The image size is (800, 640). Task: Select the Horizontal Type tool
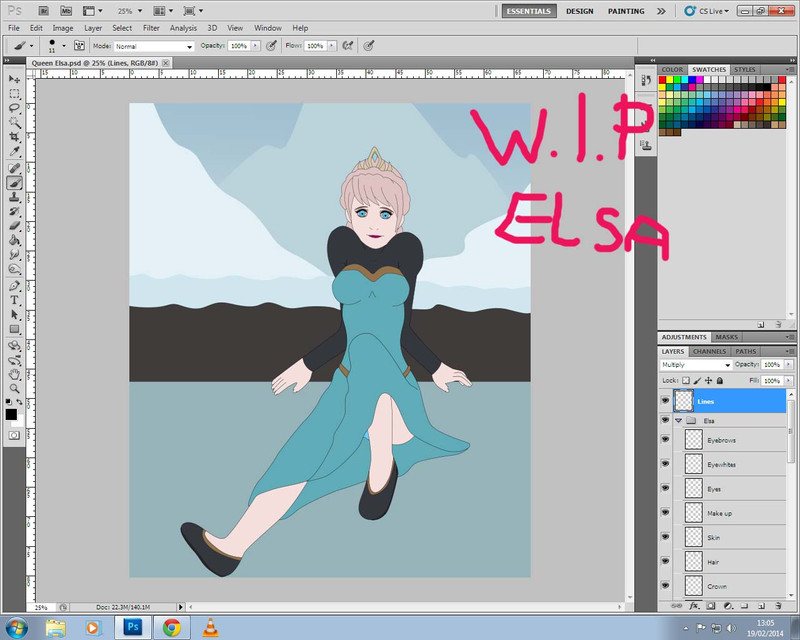coord(14,300)
